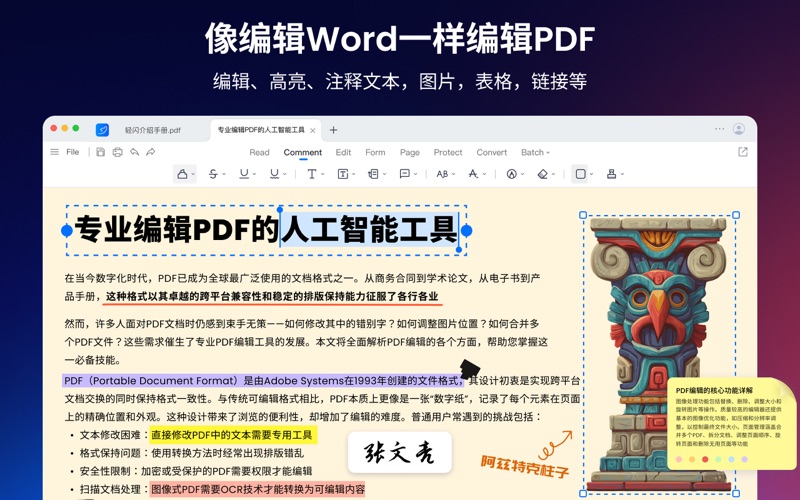Select the Shape rectangle tool
Screen dimensions: 800x500
580,174
